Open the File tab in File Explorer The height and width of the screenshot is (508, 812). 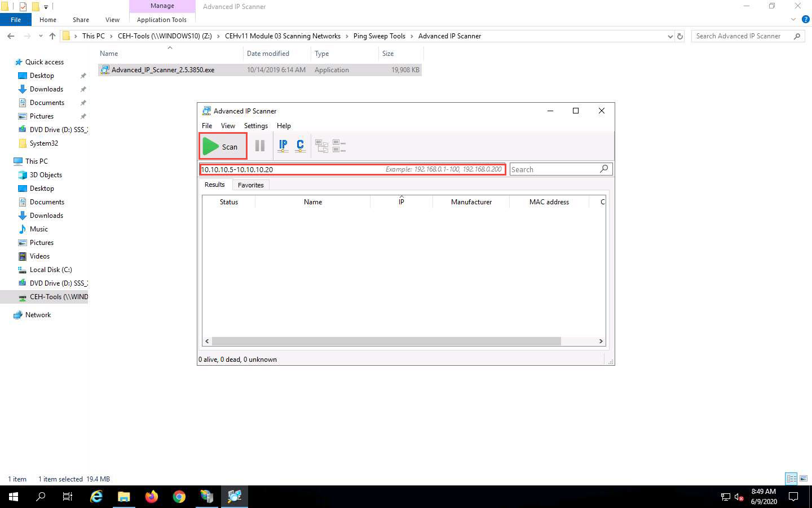16,20
